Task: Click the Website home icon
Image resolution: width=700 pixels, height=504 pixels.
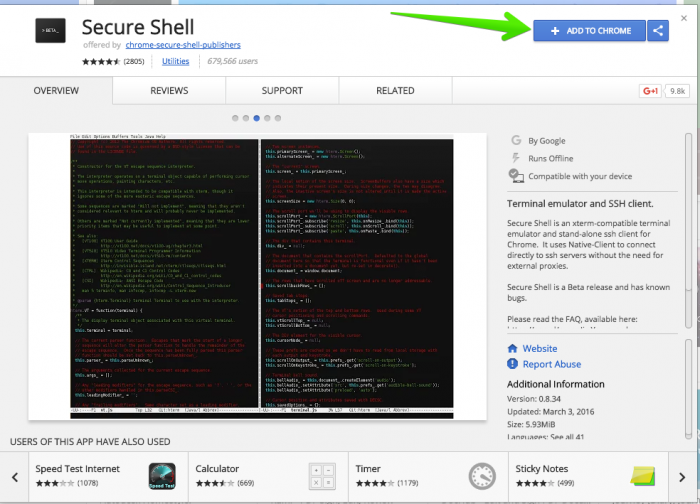Action: pyautogui.click(x=512, y=348)
